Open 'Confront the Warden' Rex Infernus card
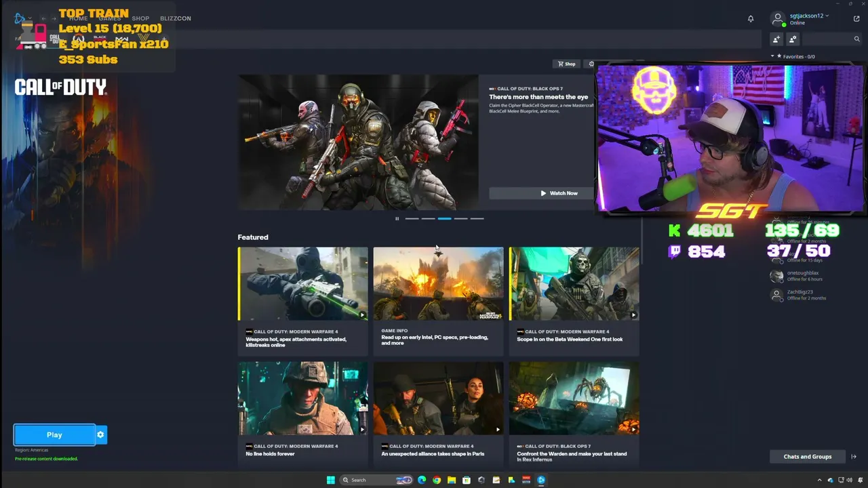The image size is (868, 488). click(574, 415)
